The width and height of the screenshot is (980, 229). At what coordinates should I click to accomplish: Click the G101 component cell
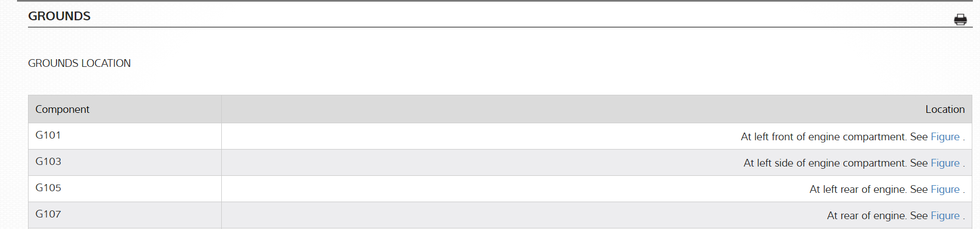pyautogui.click(x=48, y=135)
